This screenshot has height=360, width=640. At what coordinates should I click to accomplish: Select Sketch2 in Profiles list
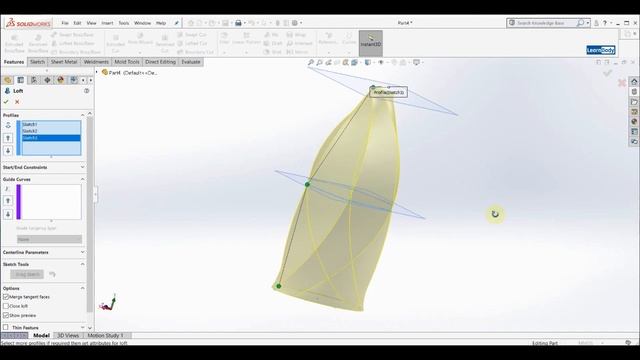click(51, 131)
